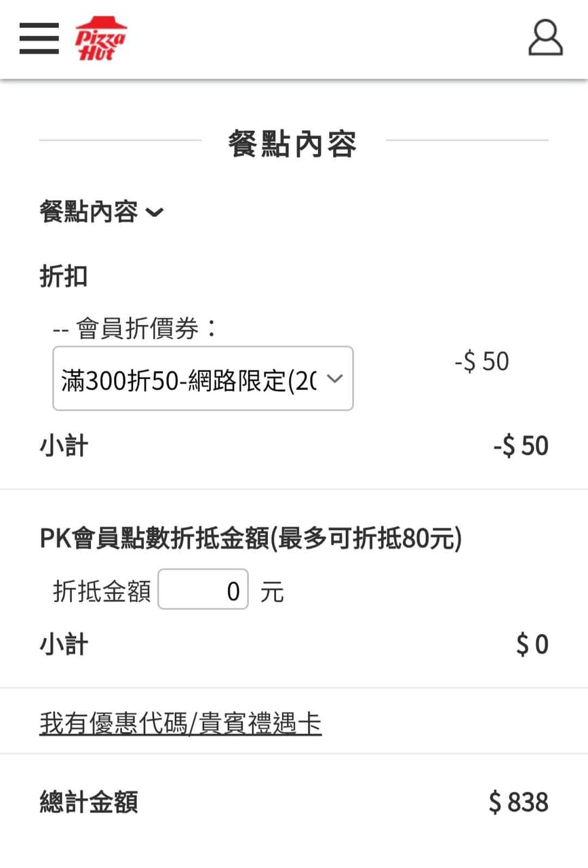
Task: Click the centered 餐點內容 page heading
Action: click(292, 144)
